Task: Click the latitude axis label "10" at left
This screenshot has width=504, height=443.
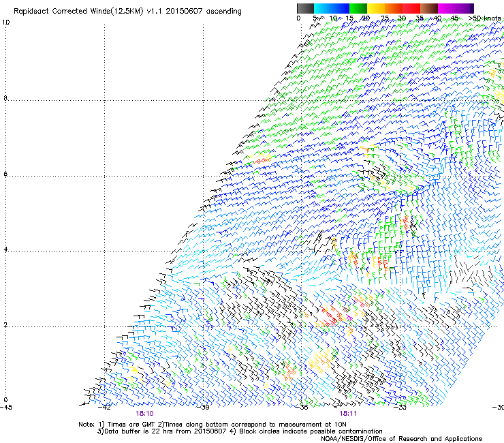Action: tap(5, 22)
